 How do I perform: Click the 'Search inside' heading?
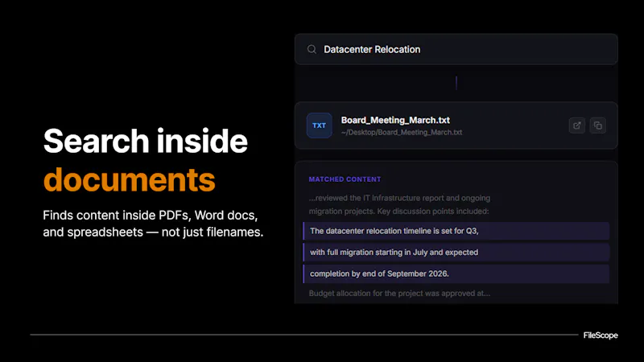pyautogui.click(x=146, y=141)
